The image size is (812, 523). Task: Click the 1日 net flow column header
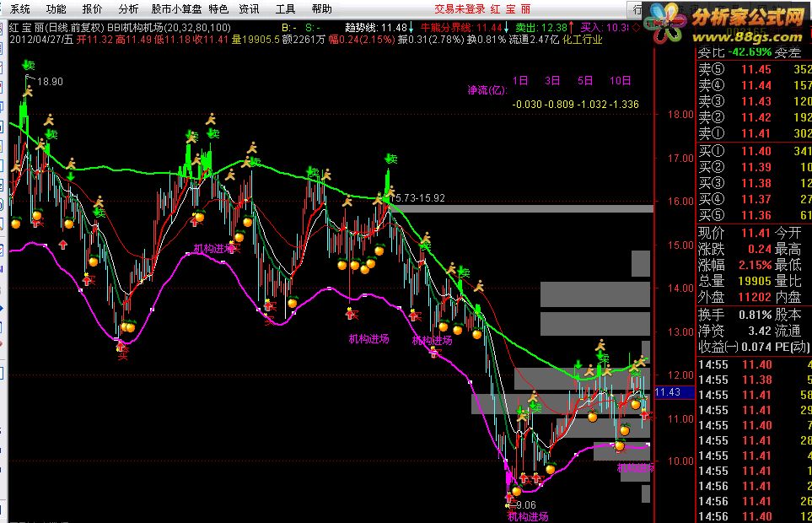(x=520, y=80)
